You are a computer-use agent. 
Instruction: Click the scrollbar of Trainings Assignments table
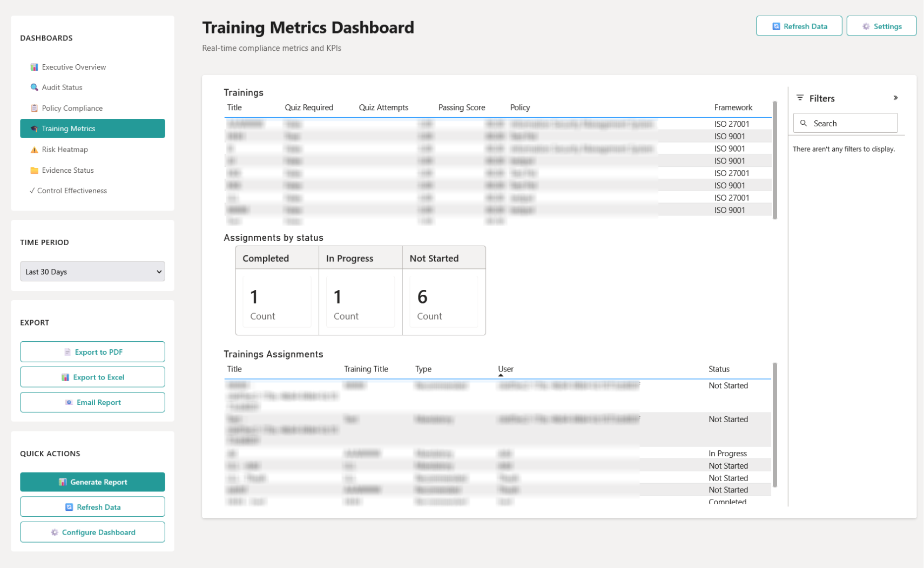point(775,425)
